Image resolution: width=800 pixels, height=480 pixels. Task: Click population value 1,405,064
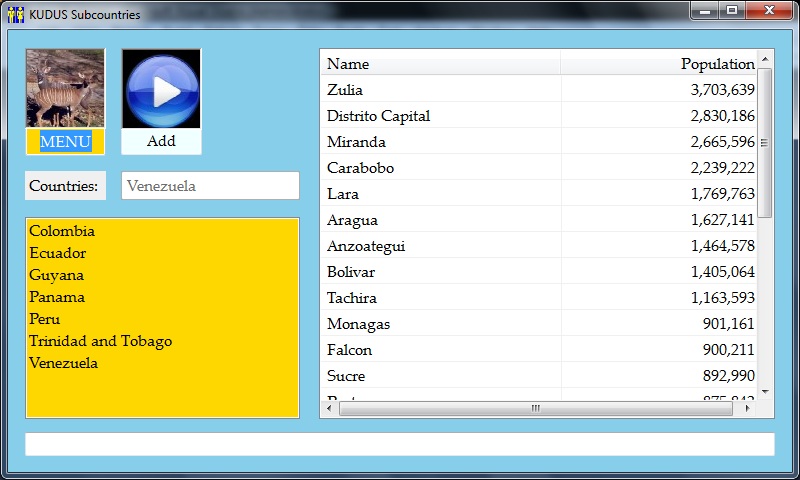tap(722, 272)
